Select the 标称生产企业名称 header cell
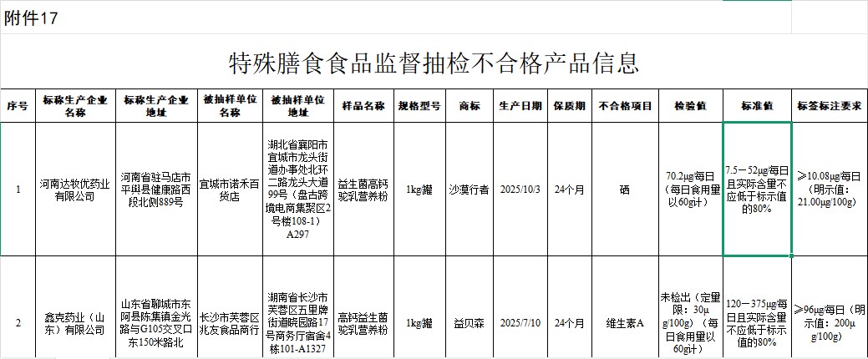The image size is (868, 359). click(x=74, y=106)
